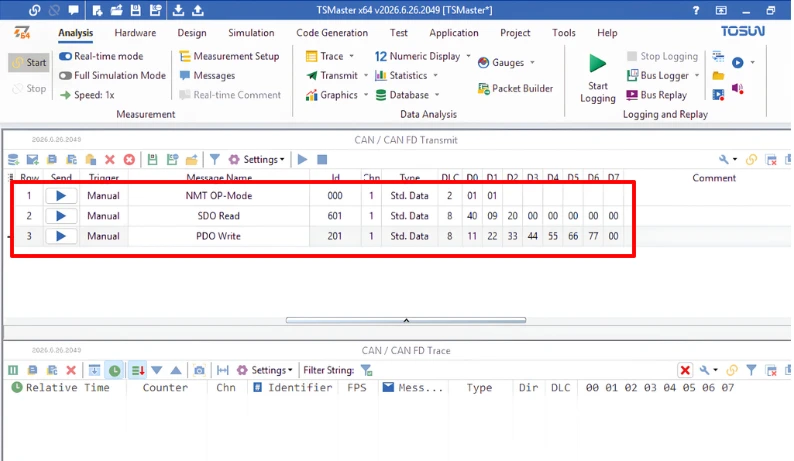Toggle Full Simulation Mode switch
This screenshot has height=461, width=794.
coord(65,75)
